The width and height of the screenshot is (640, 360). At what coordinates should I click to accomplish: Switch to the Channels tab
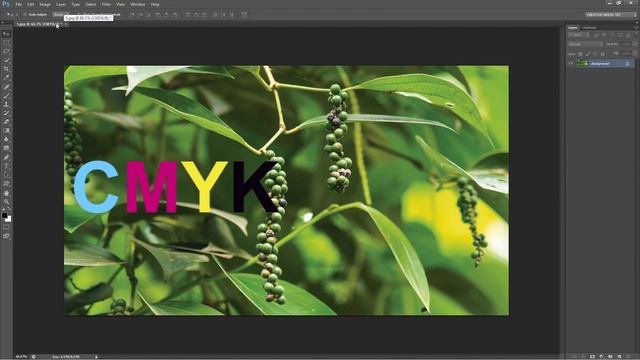click(589, 28)
